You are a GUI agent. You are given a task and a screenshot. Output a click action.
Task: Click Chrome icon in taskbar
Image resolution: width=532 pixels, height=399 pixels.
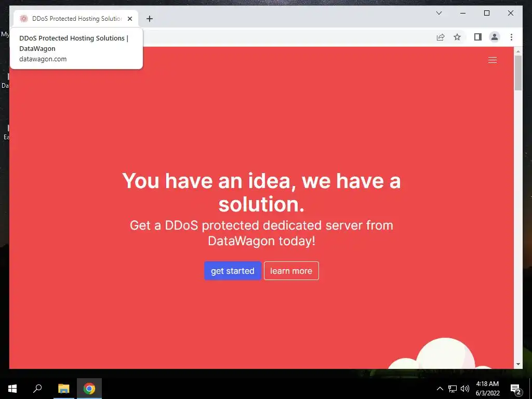89,389
